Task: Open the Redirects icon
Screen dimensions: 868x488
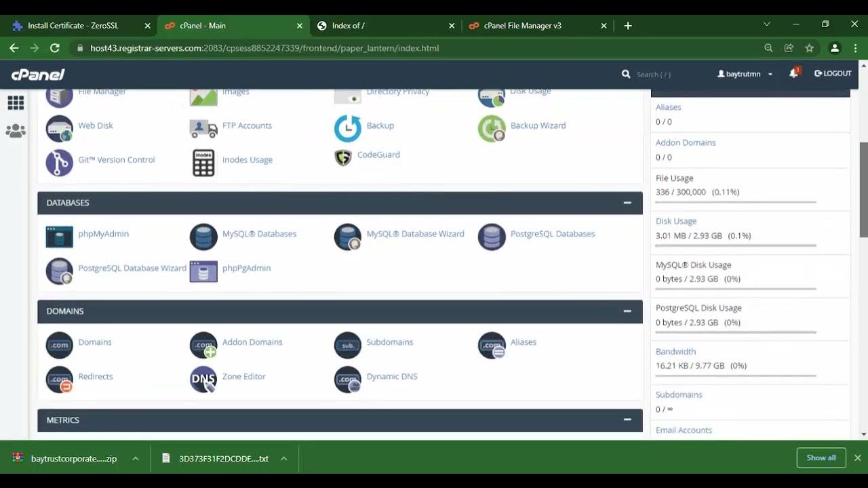Action: [x=59, y=380]
